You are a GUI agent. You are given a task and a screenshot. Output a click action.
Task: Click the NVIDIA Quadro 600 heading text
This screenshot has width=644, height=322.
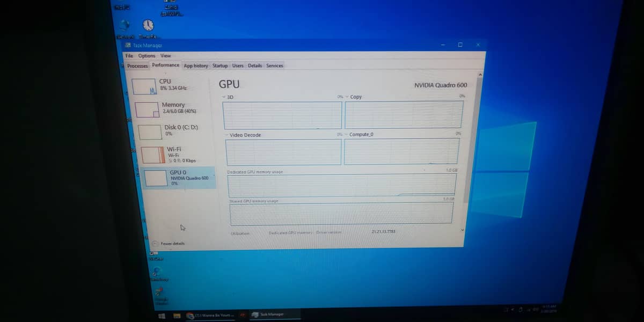(441, 85)
